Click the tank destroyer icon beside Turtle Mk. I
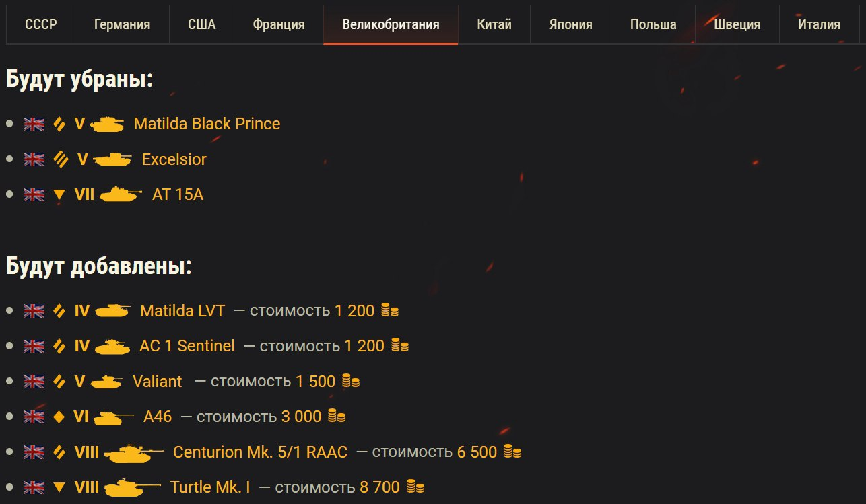Image resolution: width=866 pixels, height=504 pixels. pos(132,487)
